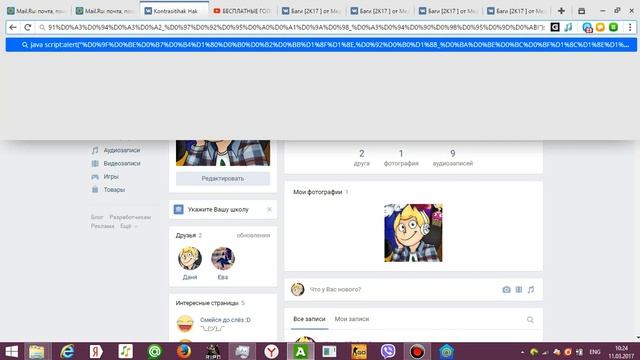
Task: Click the green extension icon in toolbar
Action: [x=613, y=27]
